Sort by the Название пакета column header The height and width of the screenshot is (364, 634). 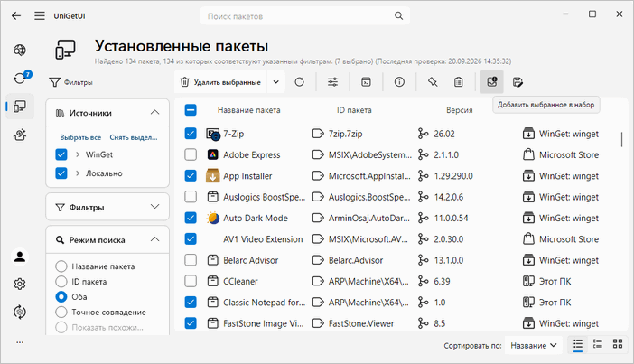pos(248,110)
